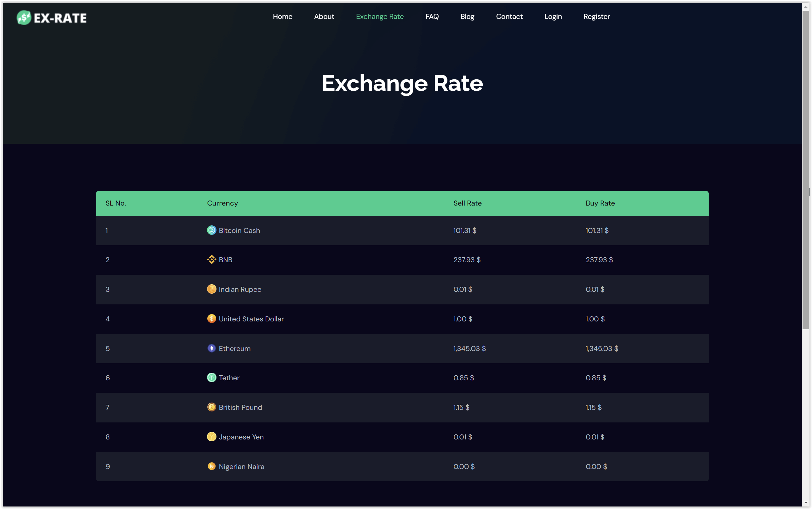This screenshot has height=509, width=812.
Task: Click the Bitcoin Cash coin icon
Action: click(x=211, y=230)
